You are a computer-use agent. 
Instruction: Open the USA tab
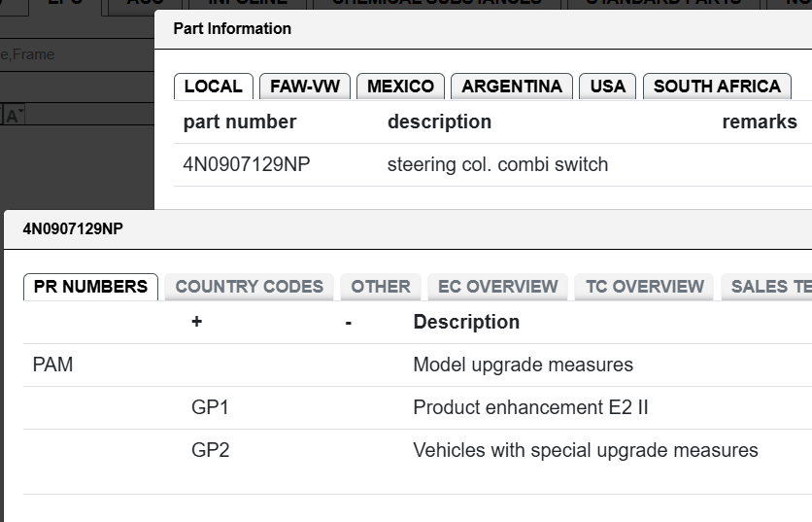pos(607,87)
